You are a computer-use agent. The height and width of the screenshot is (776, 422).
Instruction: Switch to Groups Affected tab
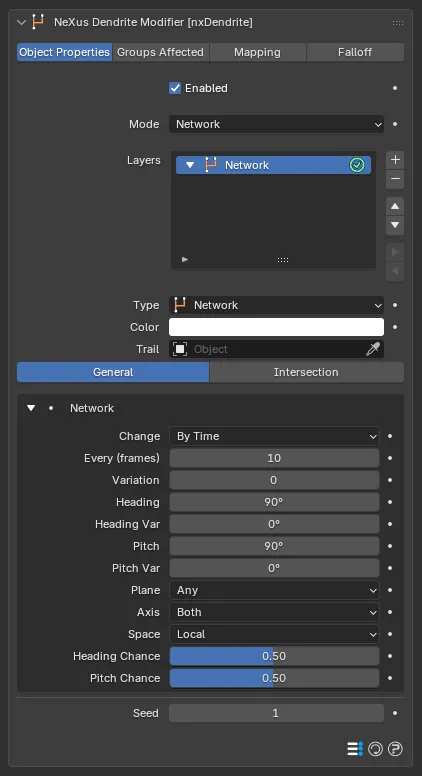[x=160, y=52]
